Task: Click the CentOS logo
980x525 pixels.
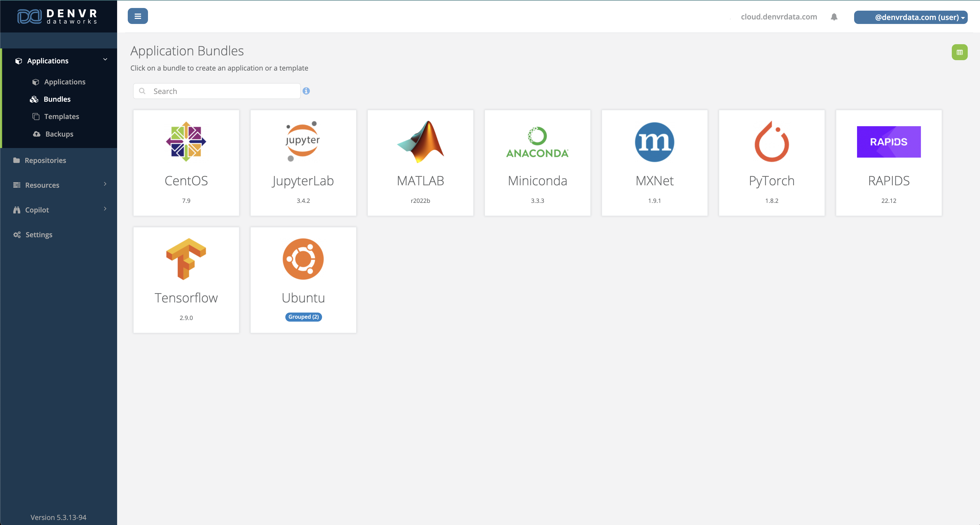Action: (x=186, y=142)
